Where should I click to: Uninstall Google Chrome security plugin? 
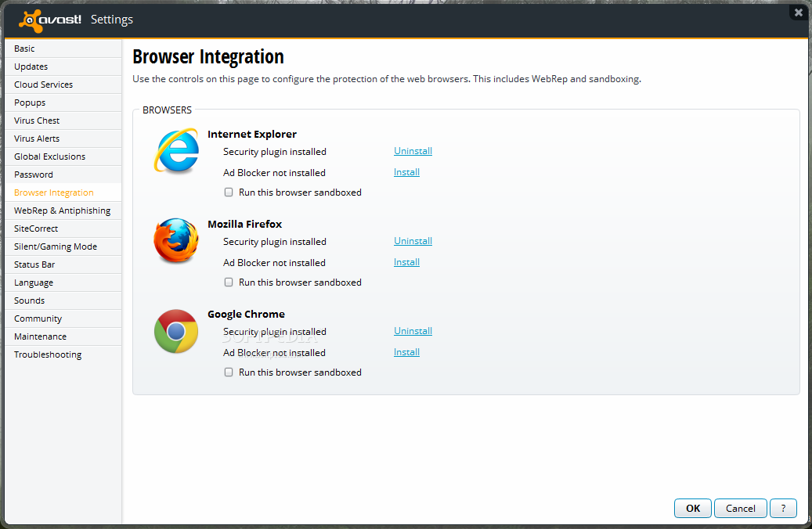413,331
